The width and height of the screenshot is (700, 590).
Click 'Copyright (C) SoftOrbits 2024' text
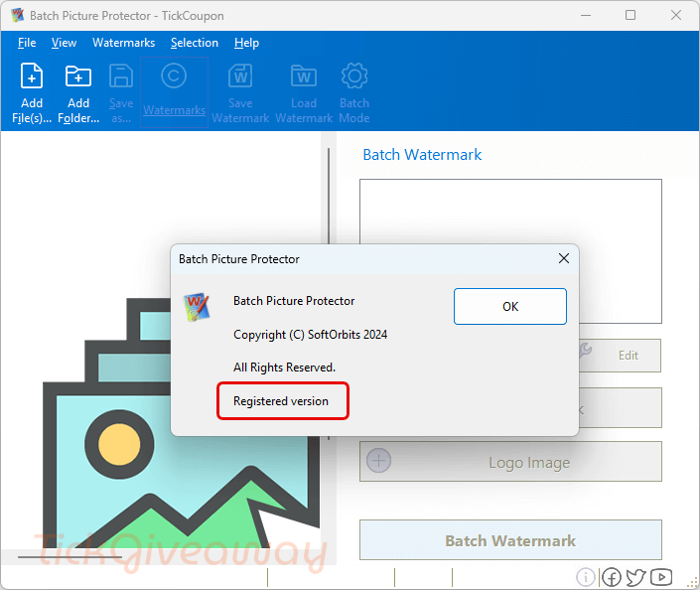click(x=310, y=335)
